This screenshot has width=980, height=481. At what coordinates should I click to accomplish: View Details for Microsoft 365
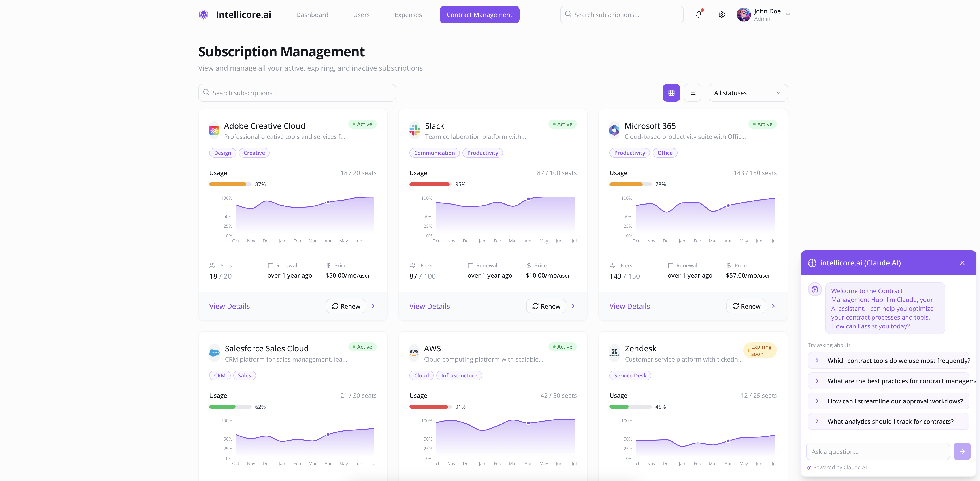[x=629, y=306]
